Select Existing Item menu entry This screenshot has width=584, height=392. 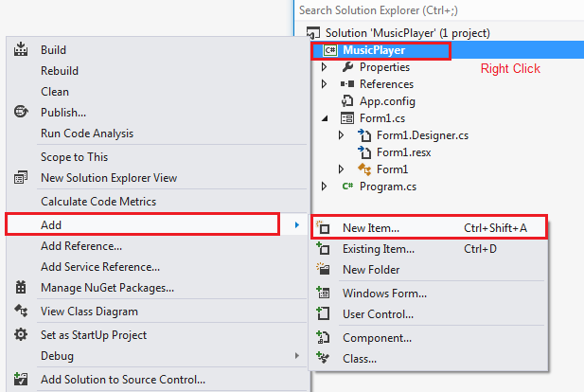429,248
